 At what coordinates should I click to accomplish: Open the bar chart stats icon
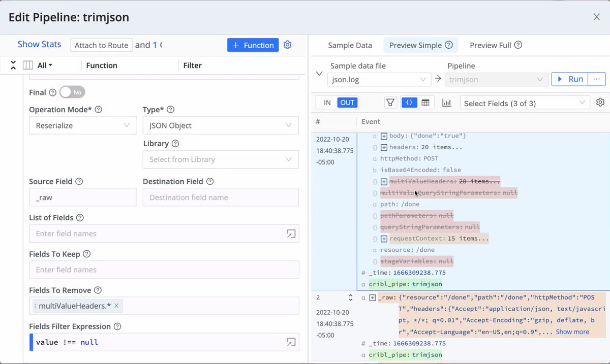447,103
